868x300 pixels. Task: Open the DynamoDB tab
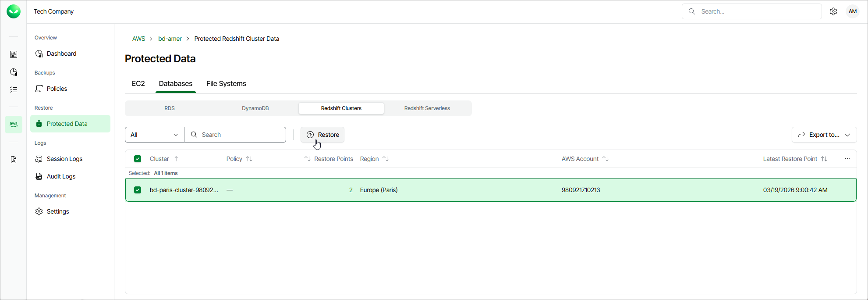pyautogui.click(x=255, y=108)
